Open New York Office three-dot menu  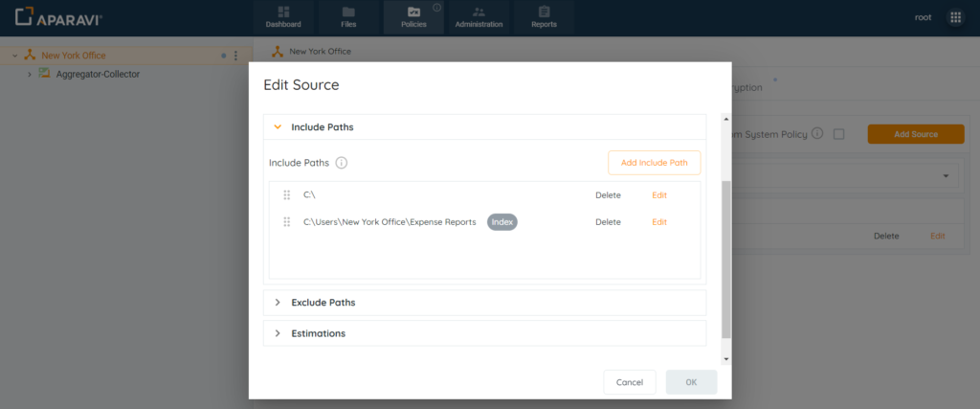click(236, 56)
